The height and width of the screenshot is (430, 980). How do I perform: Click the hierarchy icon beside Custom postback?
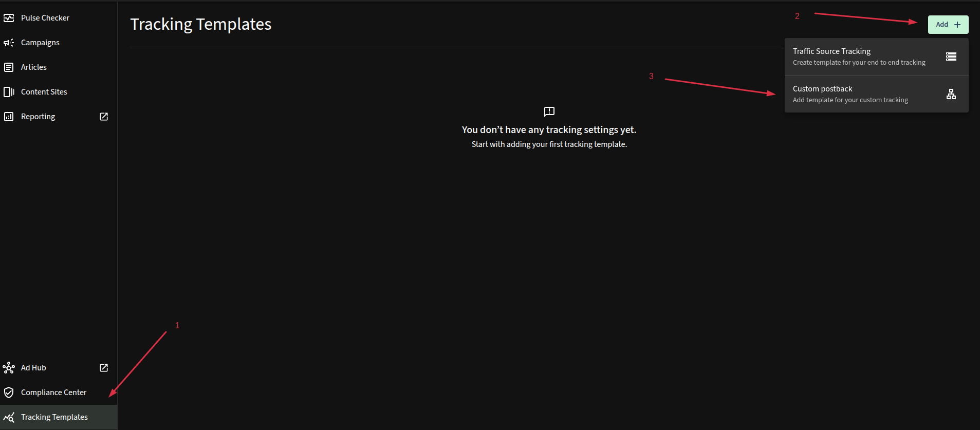pos(951,94)
